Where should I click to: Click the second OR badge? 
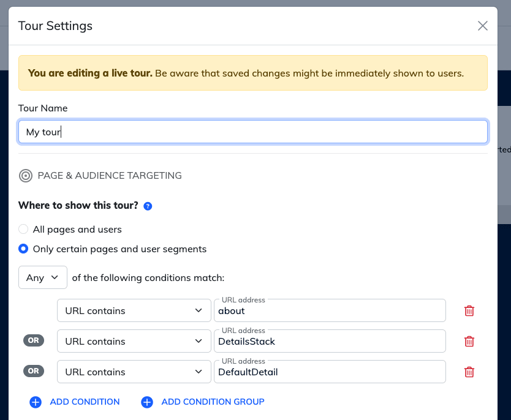point(34,371)
